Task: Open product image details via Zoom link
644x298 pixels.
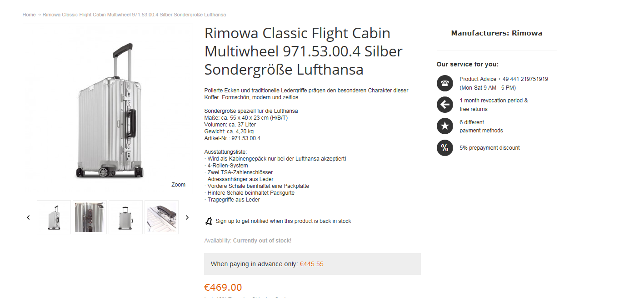Action: coord(178,184)
